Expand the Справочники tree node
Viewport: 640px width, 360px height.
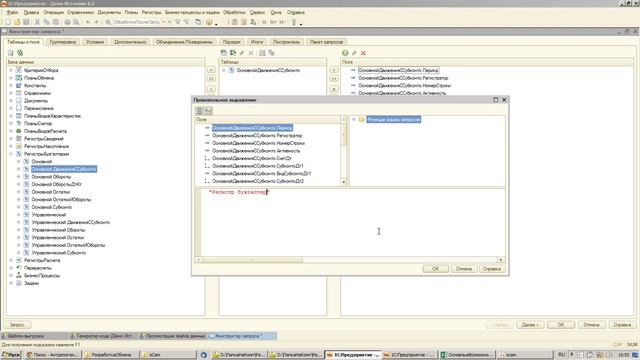click(x=11, y=93)
